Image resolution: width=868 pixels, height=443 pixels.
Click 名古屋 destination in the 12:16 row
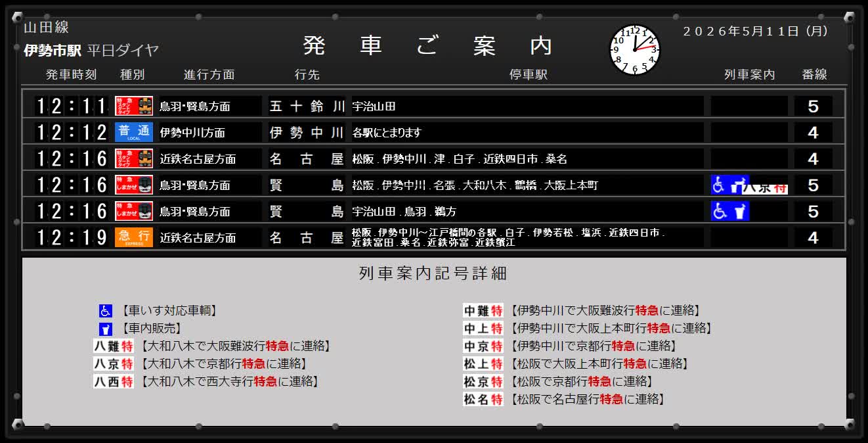click(x=307, y=158)
